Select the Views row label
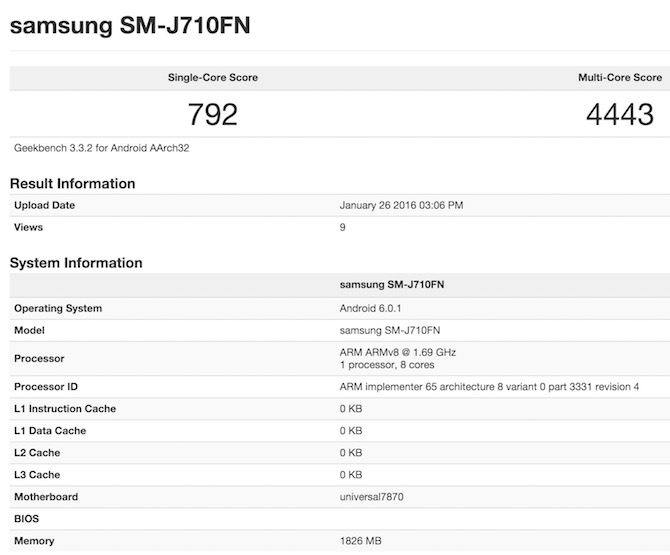670x555 pixels. (29, 227)
